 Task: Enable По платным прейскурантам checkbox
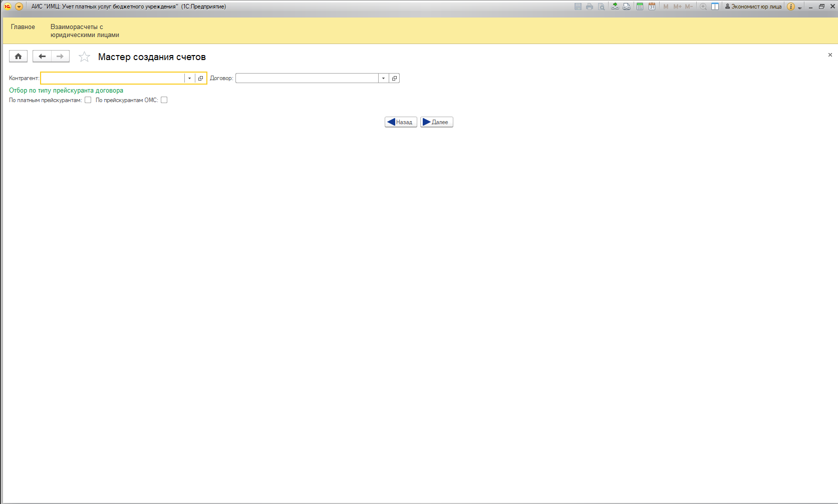tap(88, 100)
